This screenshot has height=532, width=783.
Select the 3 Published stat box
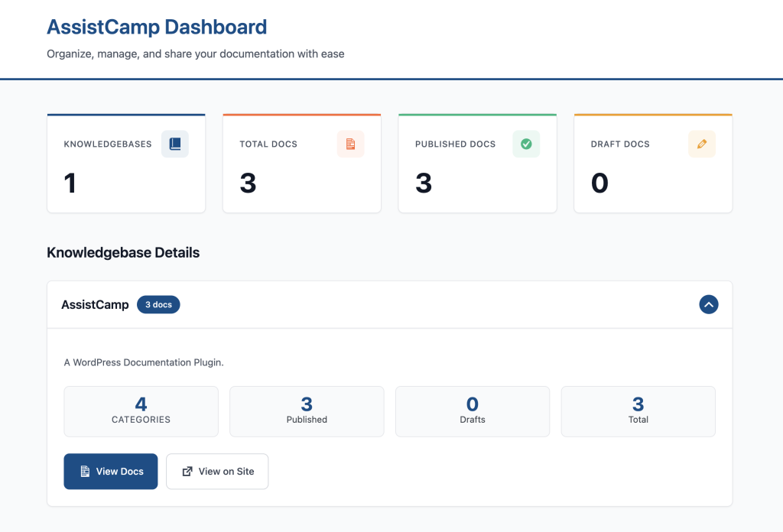coord(307,411)
